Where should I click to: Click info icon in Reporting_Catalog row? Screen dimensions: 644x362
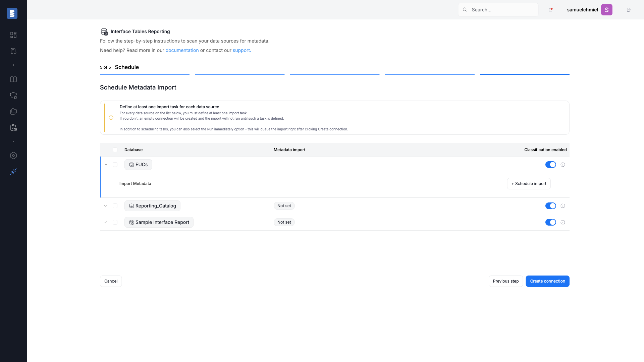click(x=563, y=206)
